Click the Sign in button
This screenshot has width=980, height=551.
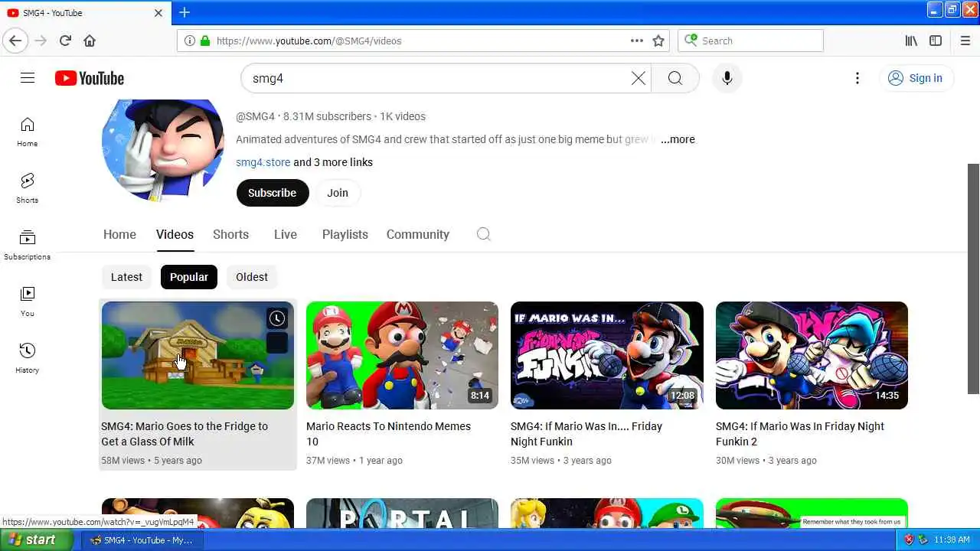[x=916, y=78]
